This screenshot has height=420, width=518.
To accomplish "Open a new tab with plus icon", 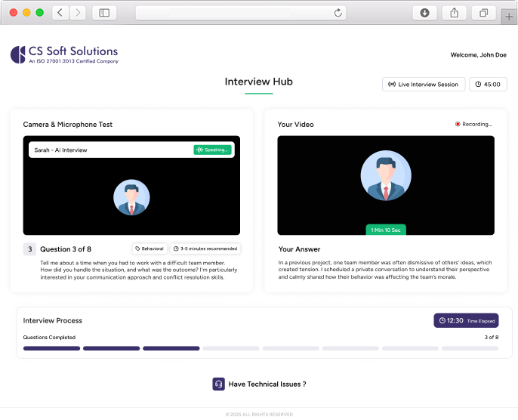I will 508,17.
